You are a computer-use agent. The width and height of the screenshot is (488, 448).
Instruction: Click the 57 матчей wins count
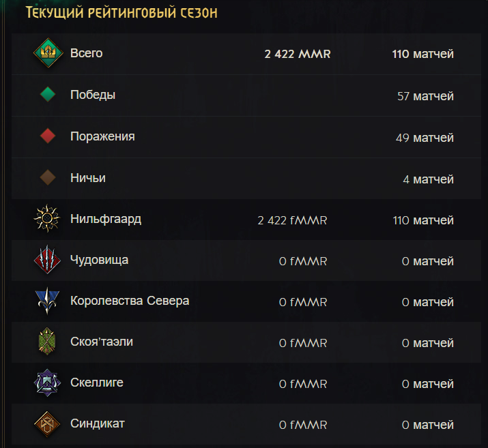click(425, 96)
